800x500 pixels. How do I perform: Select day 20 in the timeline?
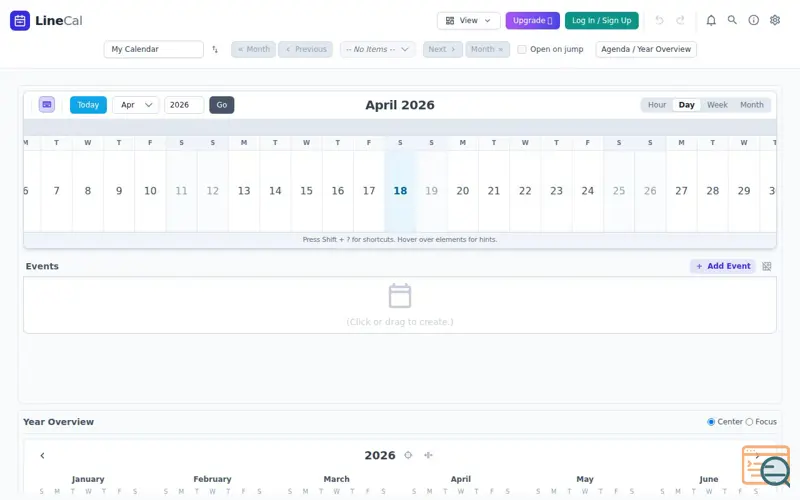coord(463,191)
